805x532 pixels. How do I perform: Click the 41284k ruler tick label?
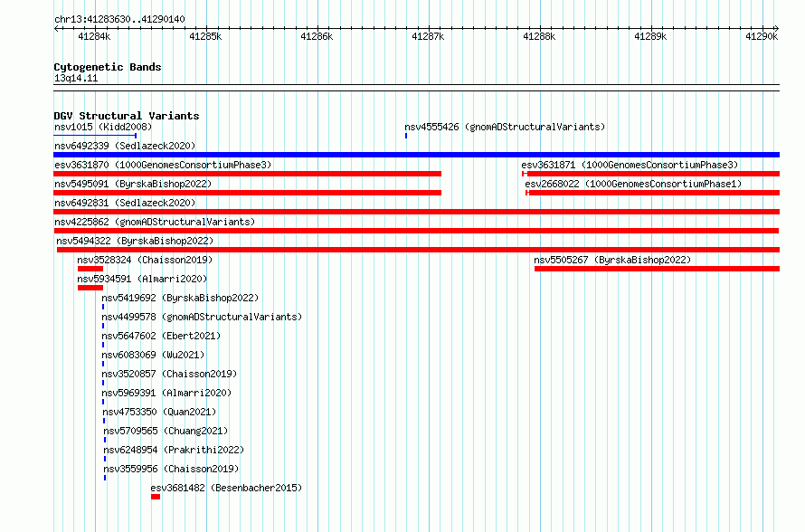94,36
